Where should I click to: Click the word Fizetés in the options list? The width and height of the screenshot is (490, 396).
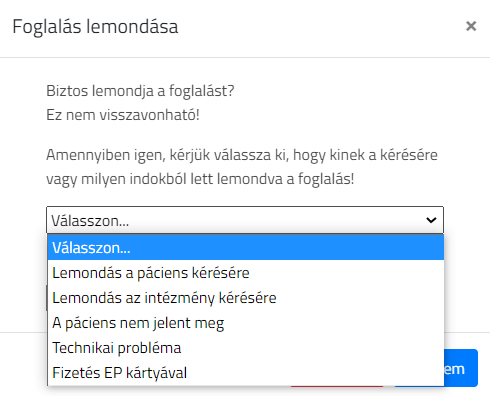tap(76, 373)
